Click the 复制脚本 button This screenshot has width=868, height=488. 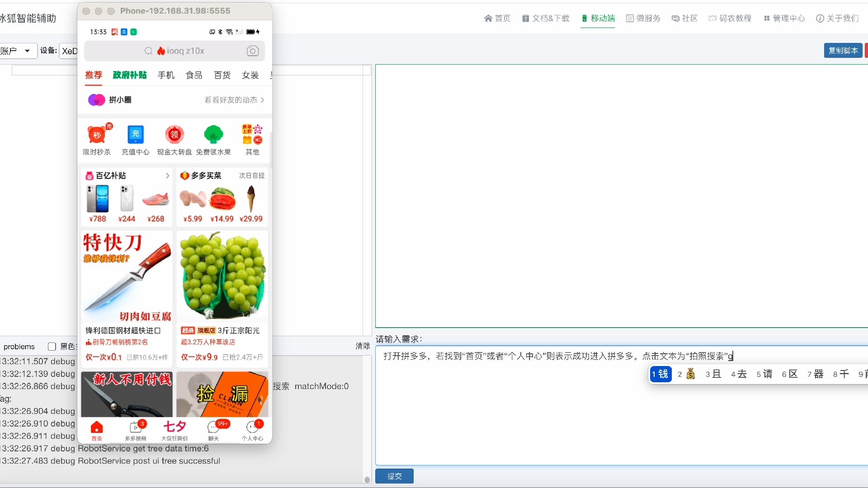tap(843, 51)
